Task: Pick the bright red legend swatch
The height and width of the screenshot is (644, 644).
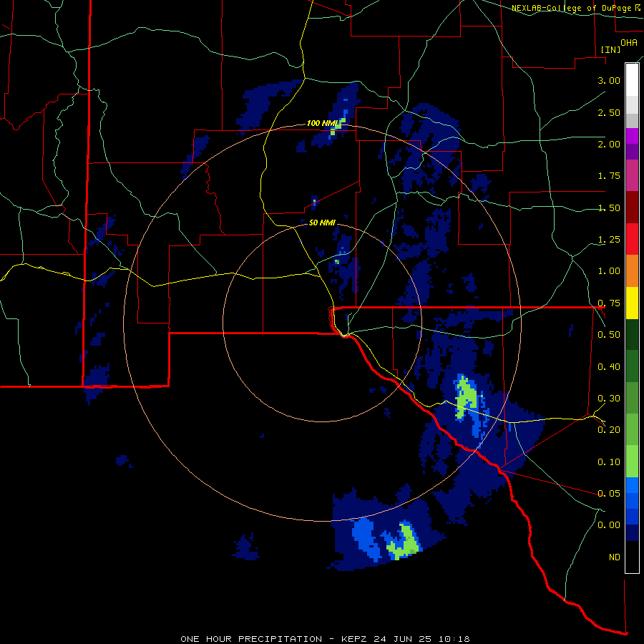Action: (x=632, y=239)
